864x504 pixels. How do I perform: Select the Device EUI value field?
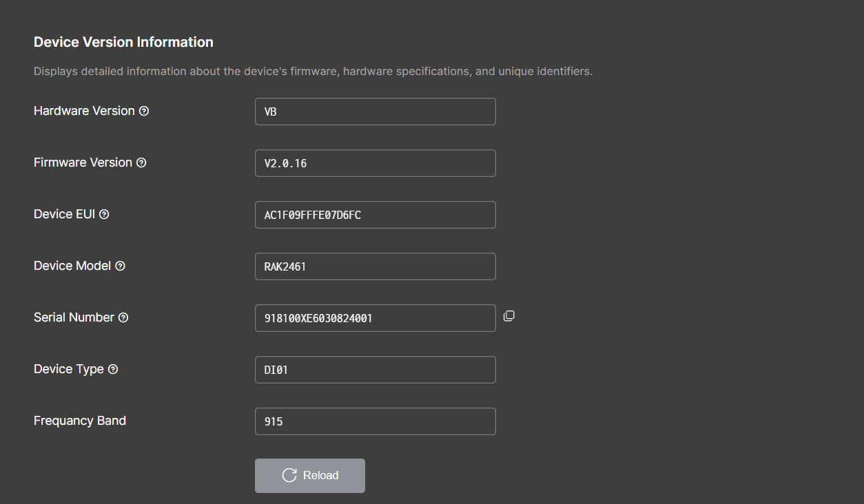[x=375, y=214]
